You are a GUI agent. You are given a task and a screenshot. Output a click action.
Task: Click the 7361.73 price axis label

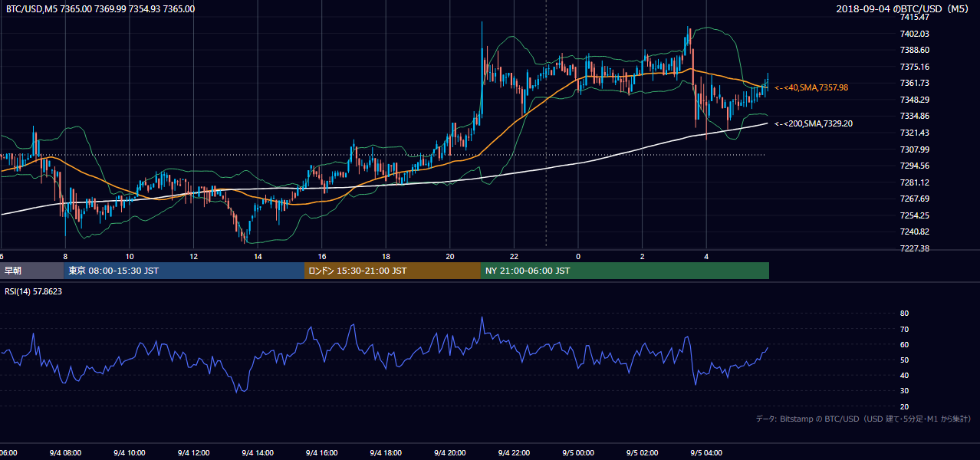[x=915, y=83]
